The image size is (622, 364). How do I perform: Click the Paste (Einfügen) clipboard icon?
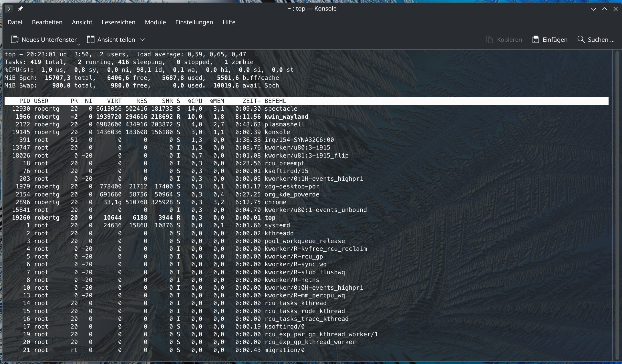coord(536,39)
